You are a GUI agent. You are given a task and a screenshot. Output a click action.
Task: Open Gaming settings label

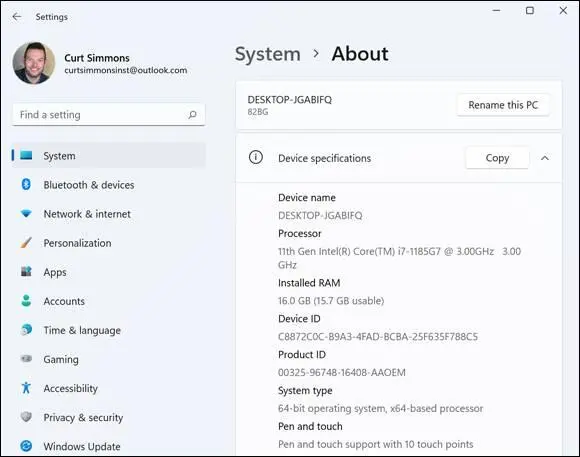point(61,359)
